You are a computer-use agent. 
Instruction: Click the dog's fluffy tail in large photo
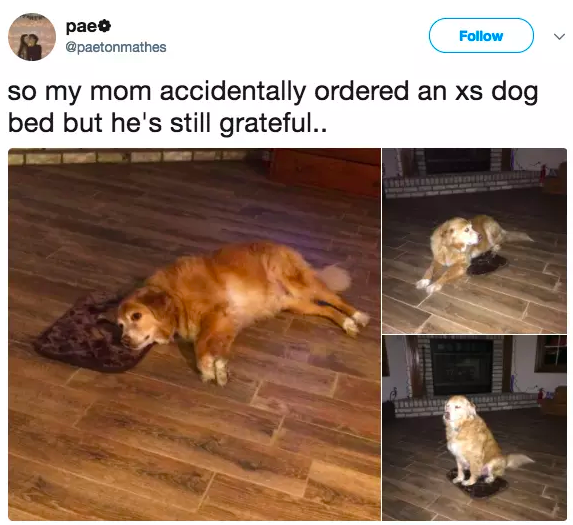tap(333, 278)
